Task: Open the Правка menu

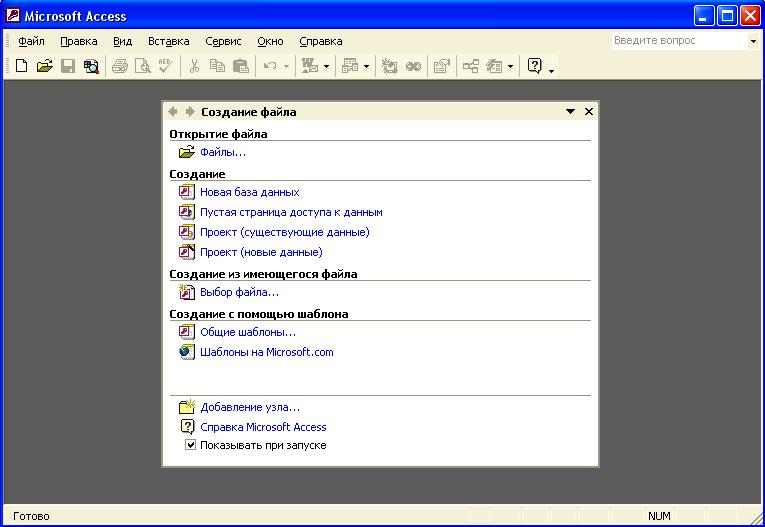Action: pos(79,41)
